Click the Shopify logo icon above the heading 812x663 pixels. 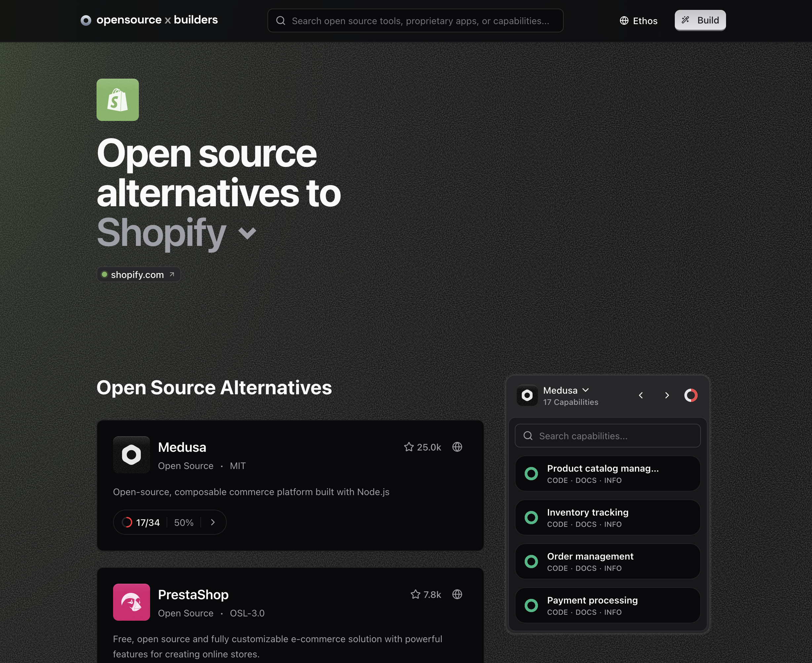pyautogui.click(x=118, y=100)
